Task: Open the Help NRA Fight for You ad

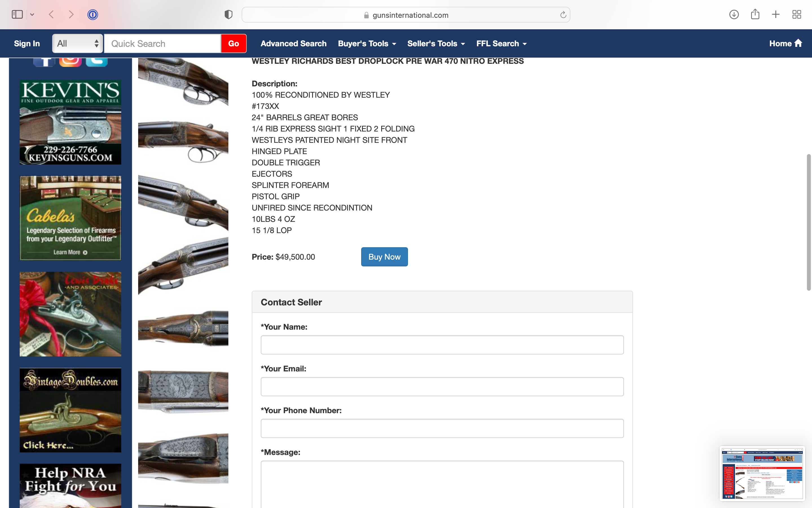Action: (x=70, y=486)
